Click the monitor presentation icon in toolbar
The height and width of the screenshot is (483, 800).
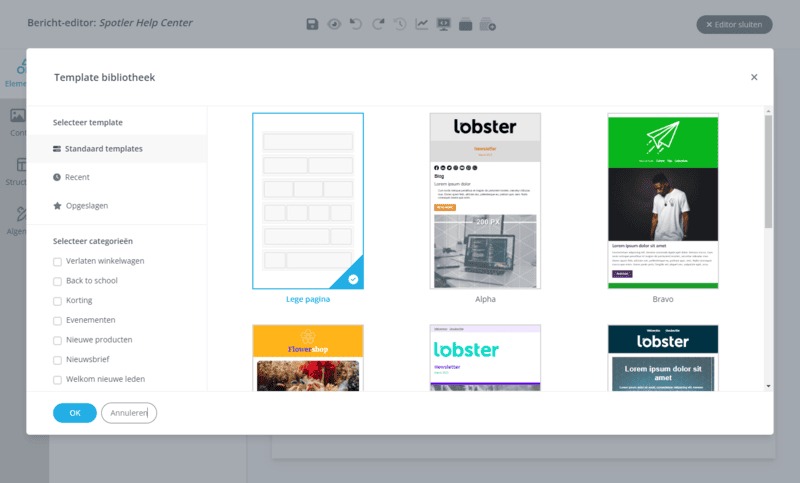tap(444, 24)
